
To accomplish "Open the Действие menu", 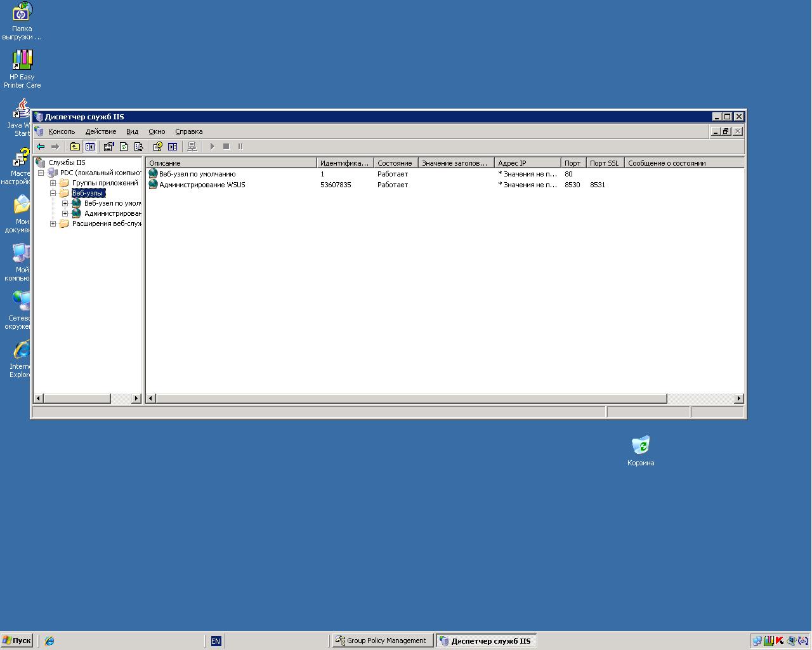I will coord(101,131).
